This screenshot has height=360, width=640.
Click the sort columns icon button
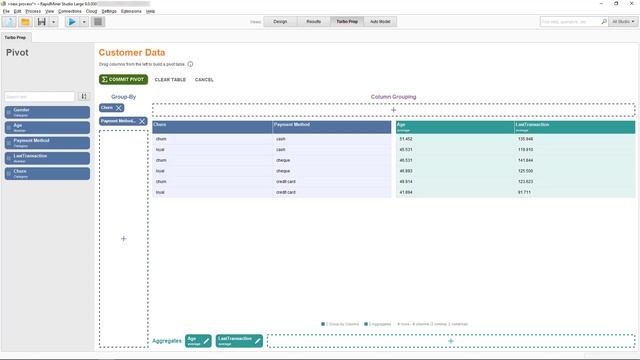[84, 97]
